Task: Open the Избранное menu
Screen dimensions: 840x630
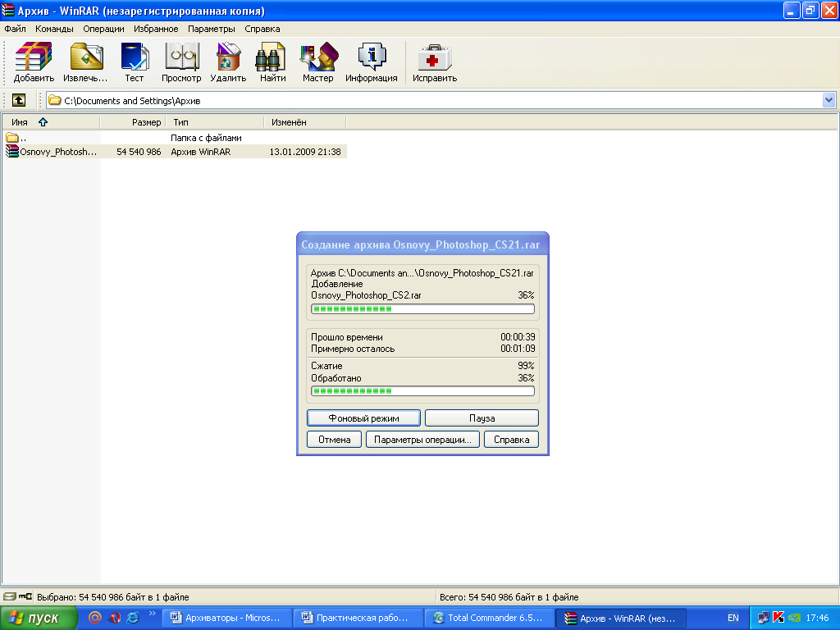Action: coord(156,29)
